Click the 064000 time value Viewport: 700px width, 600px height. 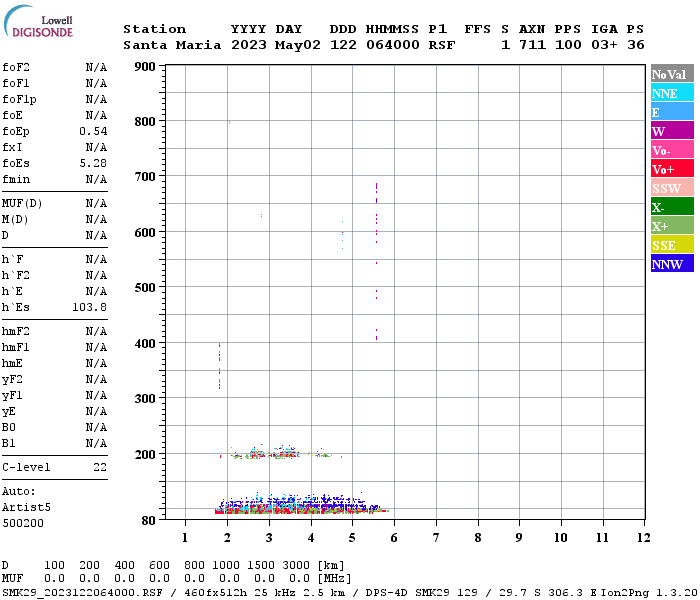click(x=393, y=45)
